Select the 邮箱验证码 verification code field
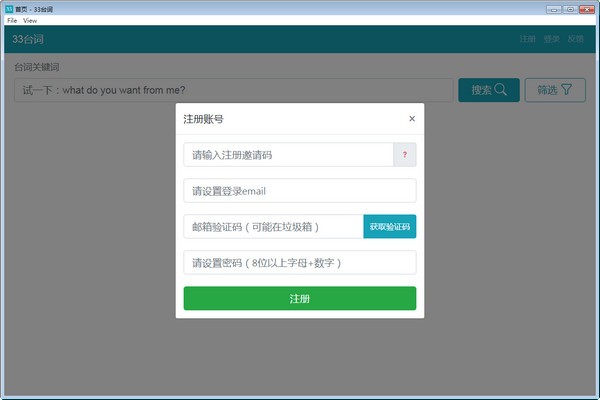The width and height of the screenshot is (600, 400). 273,227
